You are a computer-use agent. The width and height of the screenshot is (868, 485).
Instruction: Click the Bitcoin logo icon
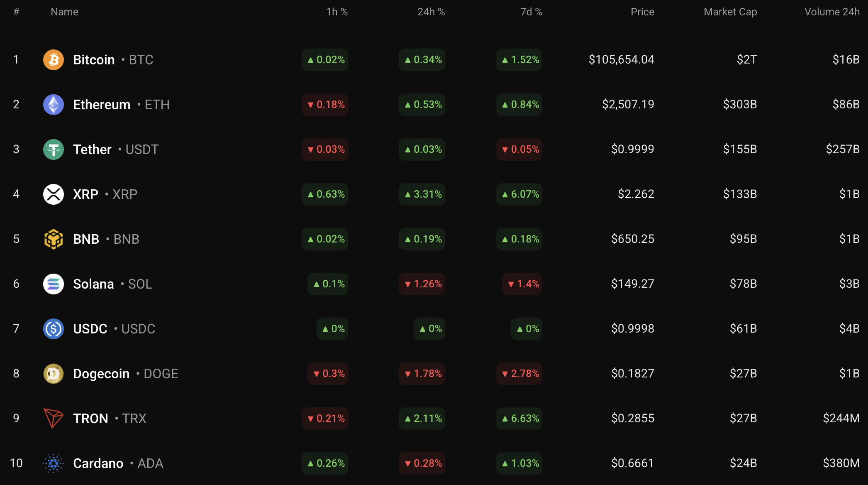pos(53,59)
